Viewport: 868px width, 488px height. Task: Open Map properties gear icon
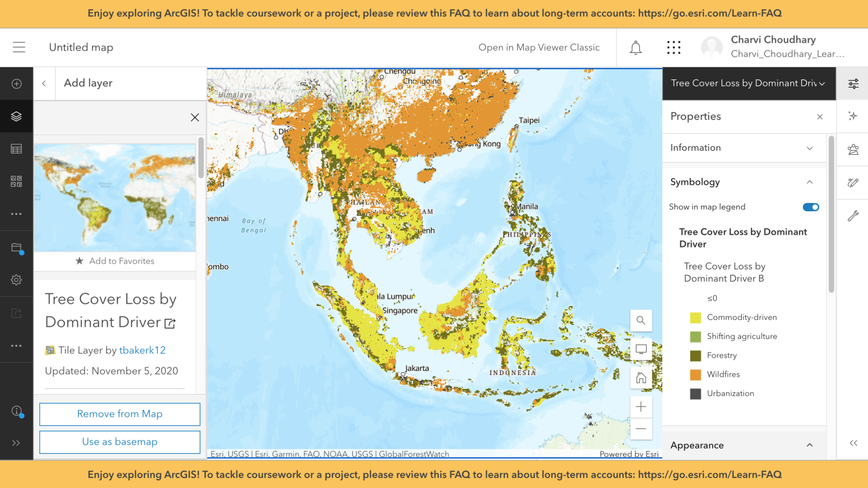(16, 280)
